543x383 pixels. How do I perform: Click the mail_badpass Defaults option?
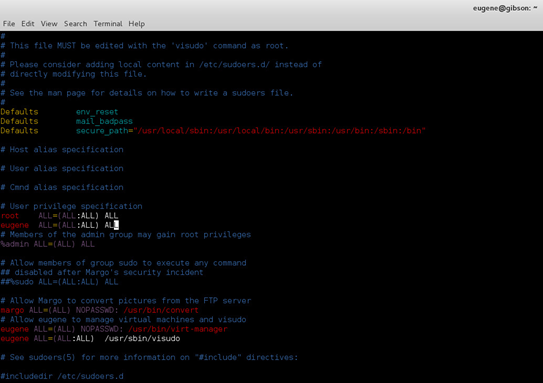point(104,122)
